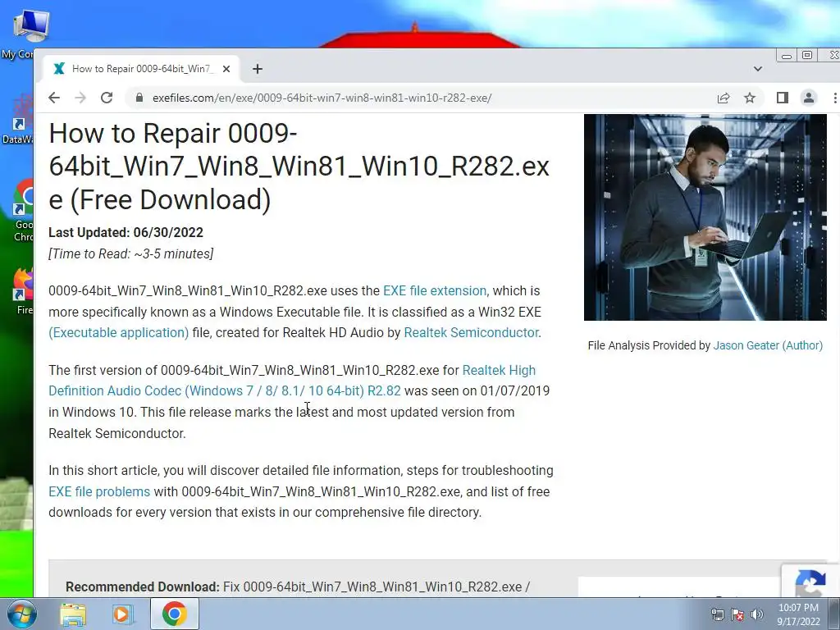Open the network tray icon

717,614
